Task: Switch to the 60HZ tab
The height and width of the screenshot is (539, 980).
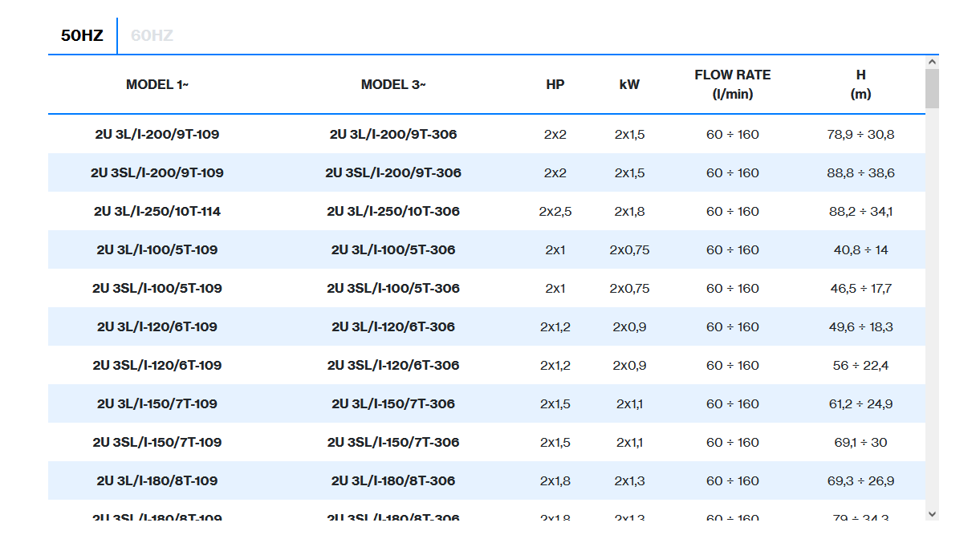Action: pyautogui.click(x=152, y=35)
